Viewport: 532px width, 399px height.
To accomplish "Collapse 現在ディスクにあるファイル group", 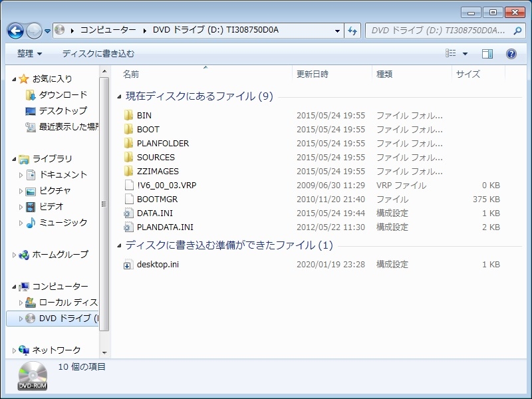I will click(x=119, y=96).
